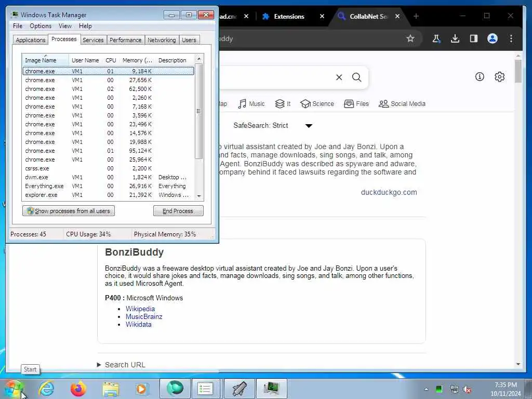The height and width of the screenshot is (399, 532).
Task: Switch to the Networking tab in Task Manager
Action: (x=162, y=40)
